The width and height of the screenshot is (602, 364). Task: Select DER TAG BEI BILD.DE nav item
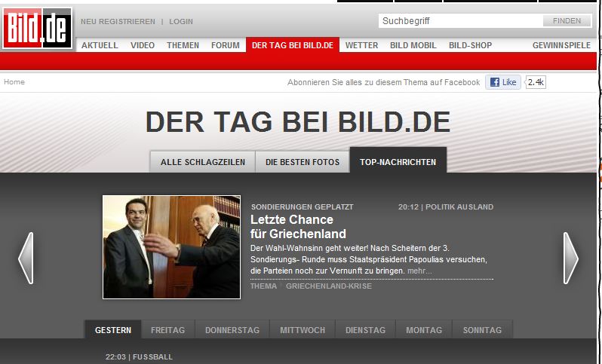[293, 45]
